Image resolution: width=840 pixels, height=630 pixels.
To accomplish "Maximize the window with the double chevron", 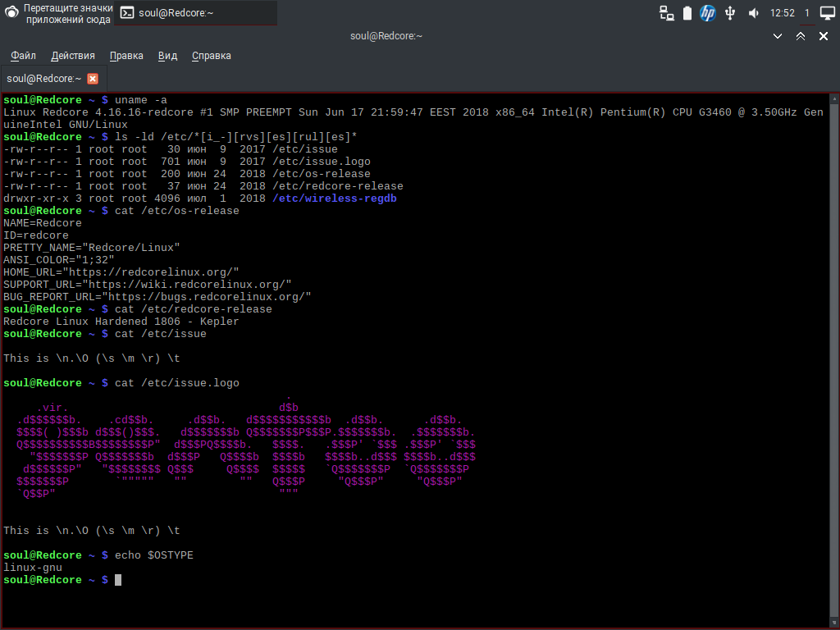I will [x=801, y=36].
